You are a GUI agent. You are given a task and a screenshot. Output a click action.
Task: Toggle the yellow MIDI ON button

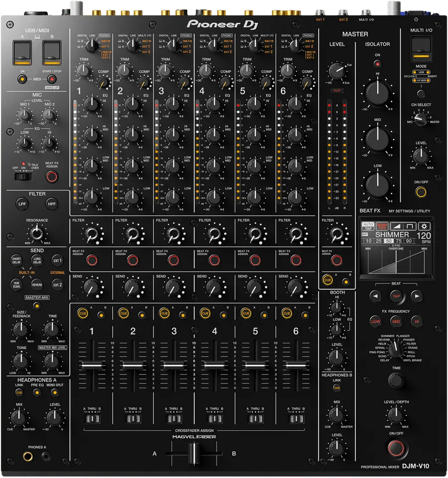(22, 79)
